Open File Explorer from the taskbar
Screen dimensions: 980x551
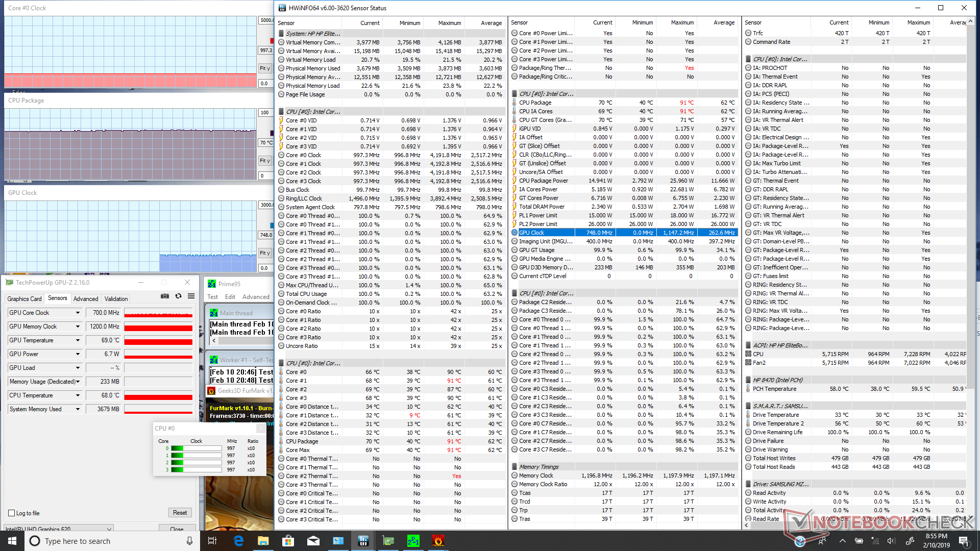pyautogui.click(x=263, y=541)
